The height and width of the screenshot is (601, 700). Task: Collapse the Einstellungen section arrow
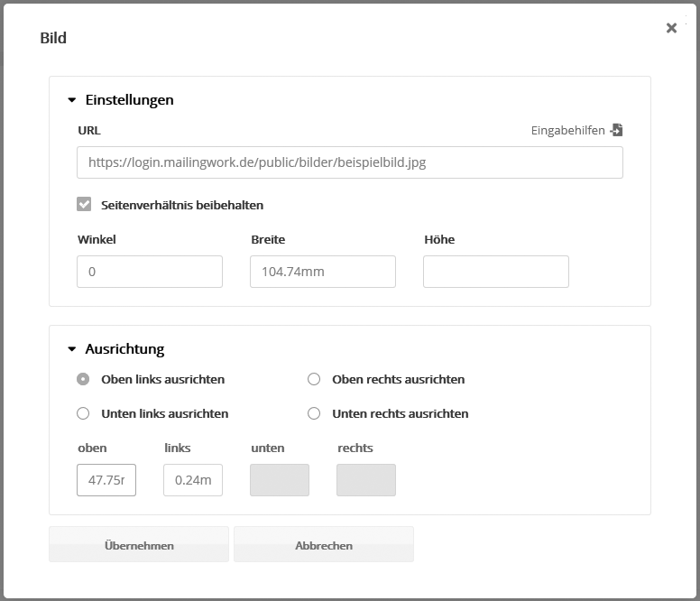click(x=72, y=100)
